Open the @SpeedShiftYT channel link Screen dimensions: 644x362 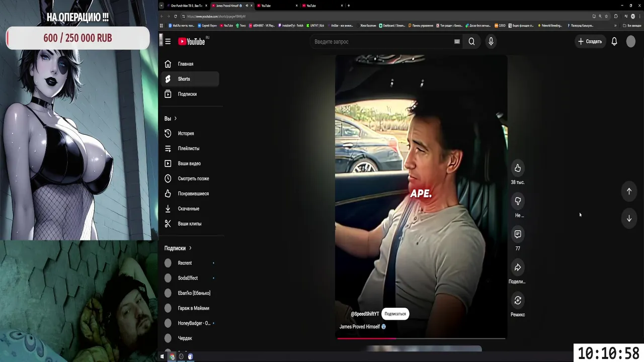pos(365,314)
